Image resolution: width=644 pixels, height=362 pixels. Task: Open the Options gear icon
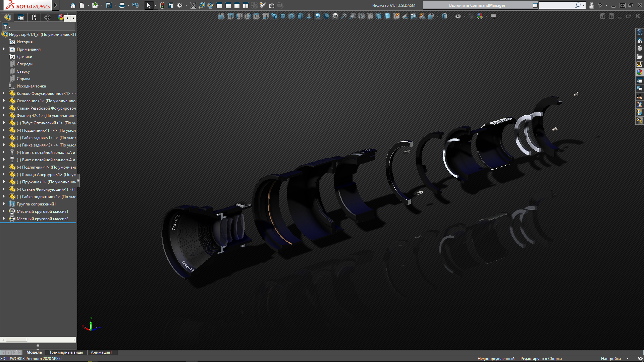pos(180,5)
